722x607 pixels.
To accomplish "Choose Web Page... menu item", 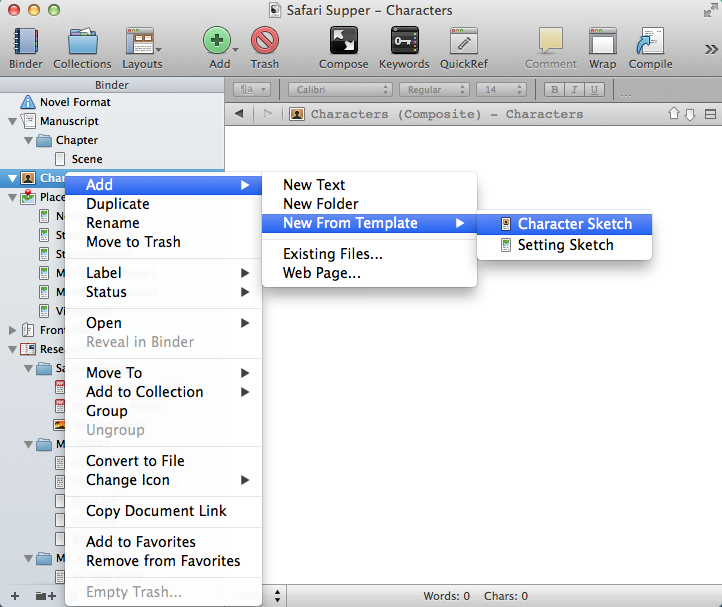I will (369, 273).
